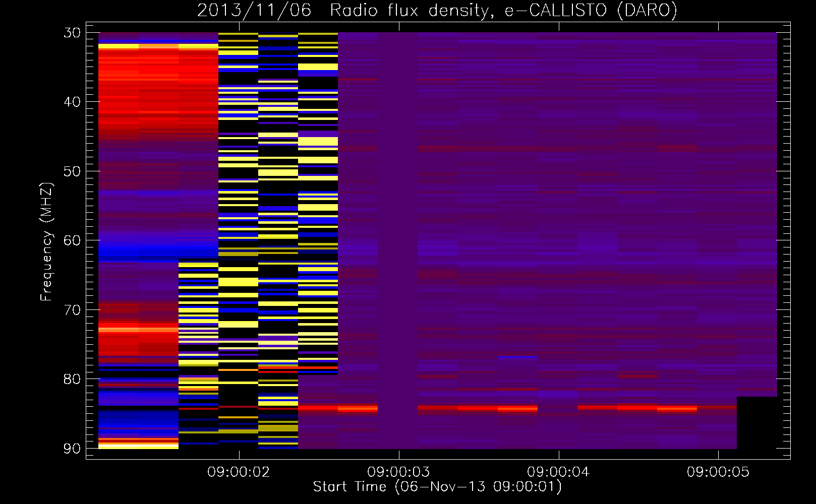
Task: Click the frequency tick label '50'
Action: click(x=72, y=171)
